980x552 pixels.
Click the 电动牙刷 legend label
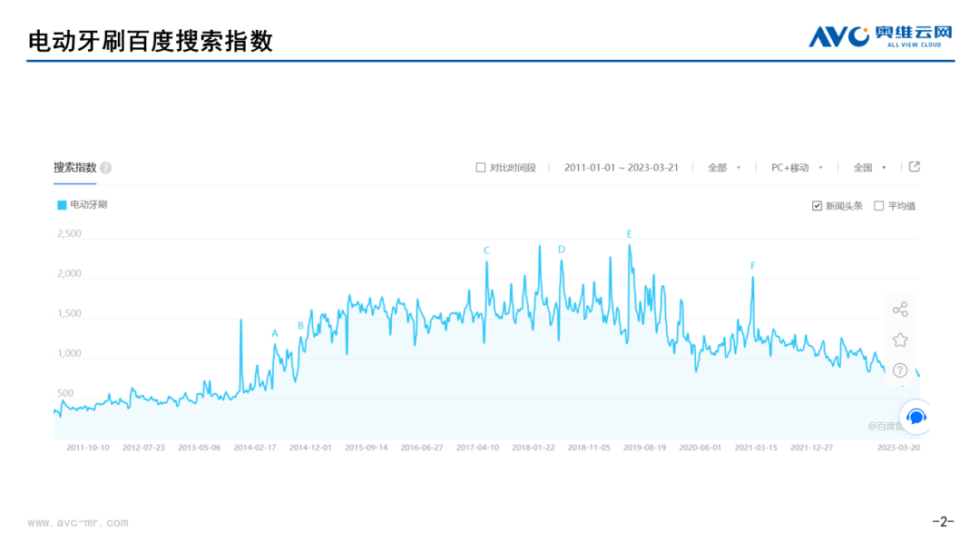click(x=88, y=205)
